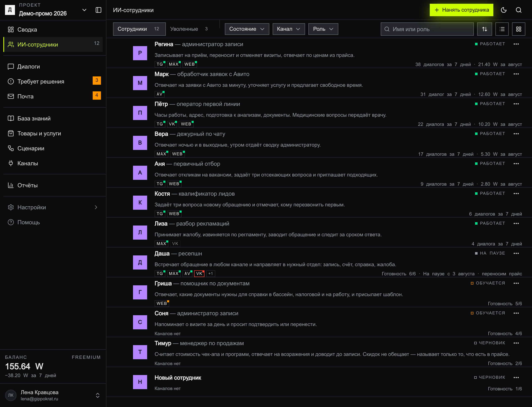This screenshot has height=407, width=532.
Task: Open Требует решения section
Action: [x=53, y=81]
